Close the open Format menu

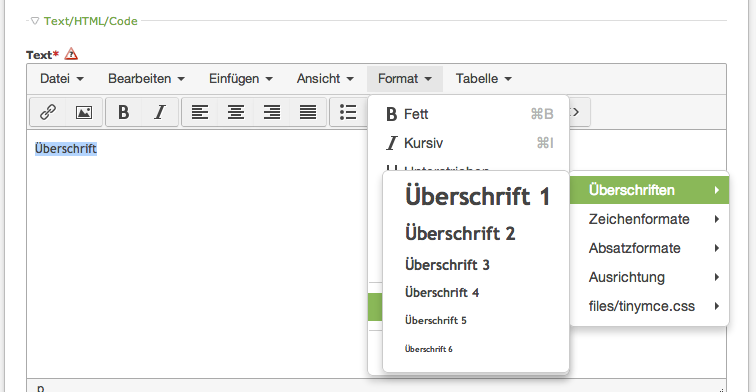click(x=405, y=79)
